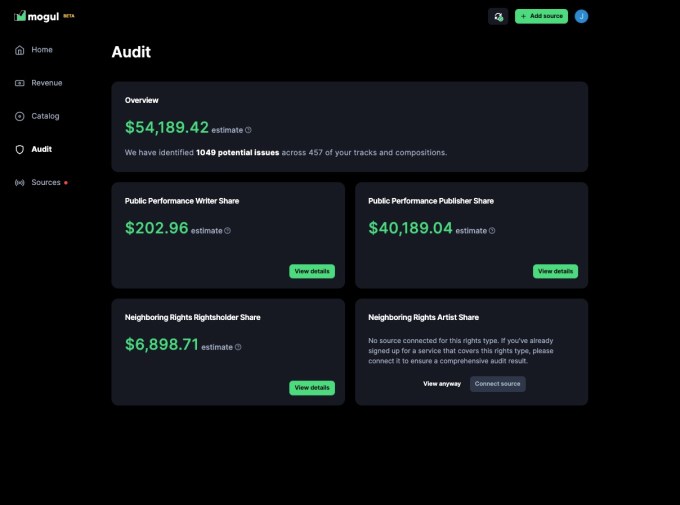Navigate to Catalog
Screen dimensions: 680x505
[45, 116]
